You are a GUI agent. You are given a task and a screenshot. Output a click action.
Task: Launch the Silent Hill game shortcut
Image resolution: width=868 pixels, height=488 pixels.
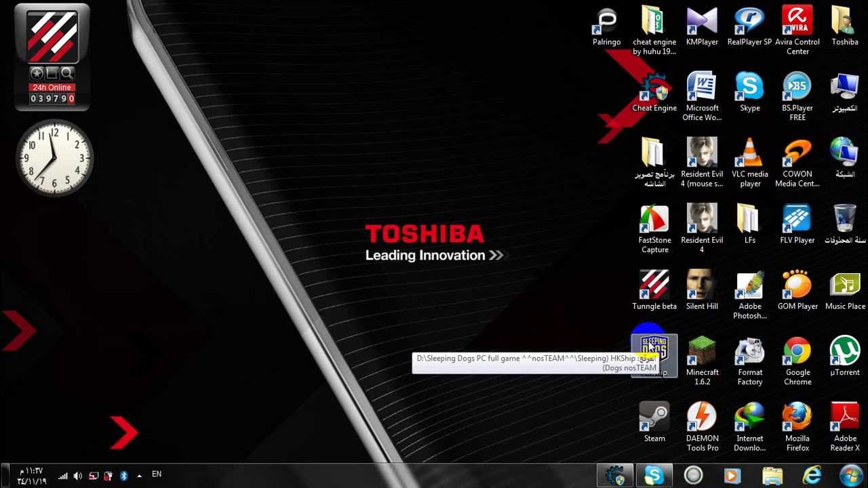tap(702, 290)
